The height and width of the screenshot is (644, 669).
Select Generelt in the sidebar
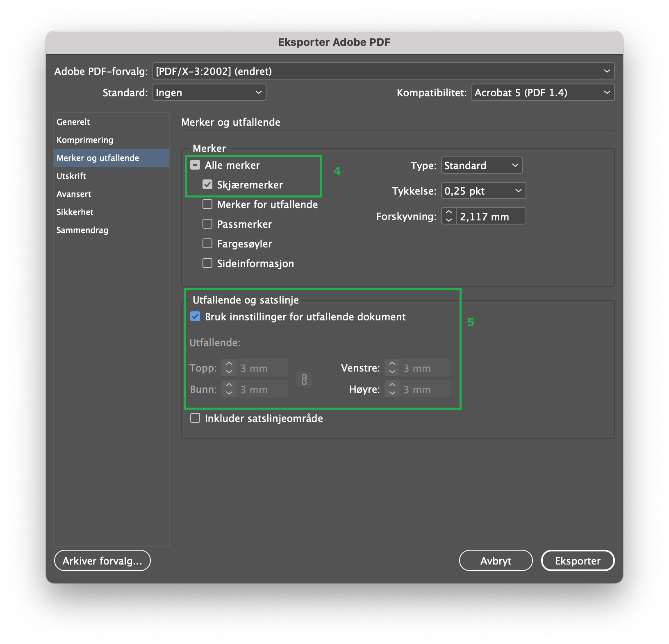(111, 122)
